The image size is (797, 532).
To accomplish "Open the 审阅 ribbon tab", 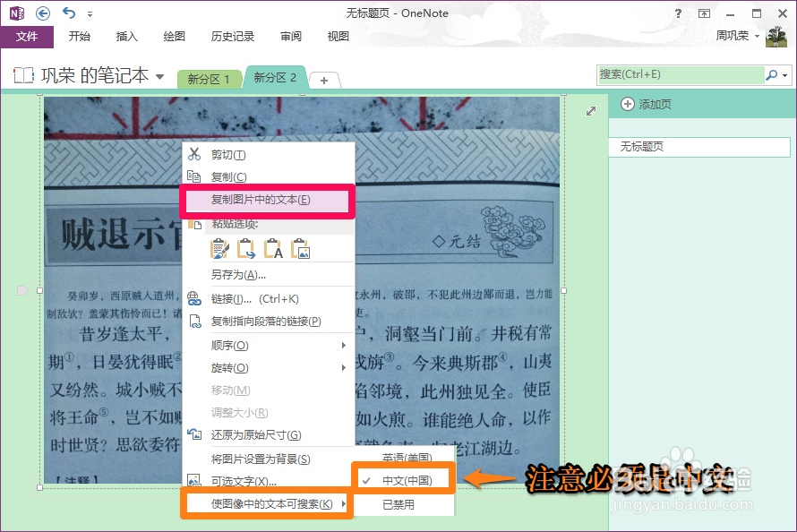I will tap(291, 36).
